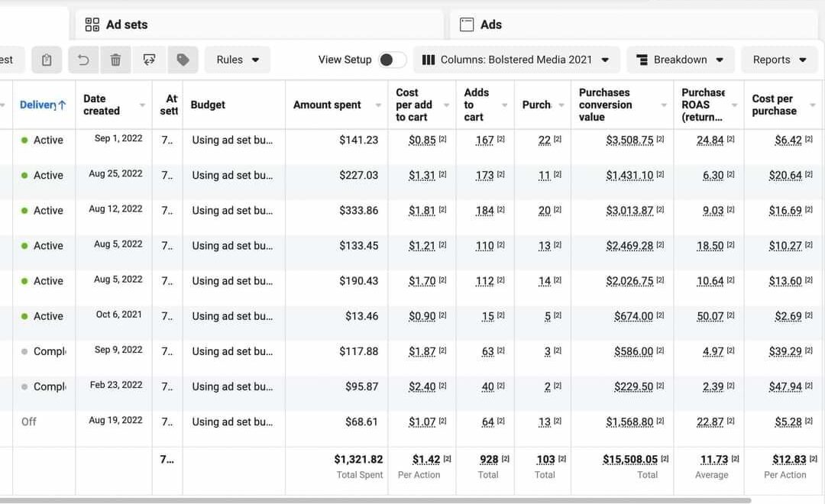Open the Rules dropdown menu
Screen dimensions: 825x504
238,60
